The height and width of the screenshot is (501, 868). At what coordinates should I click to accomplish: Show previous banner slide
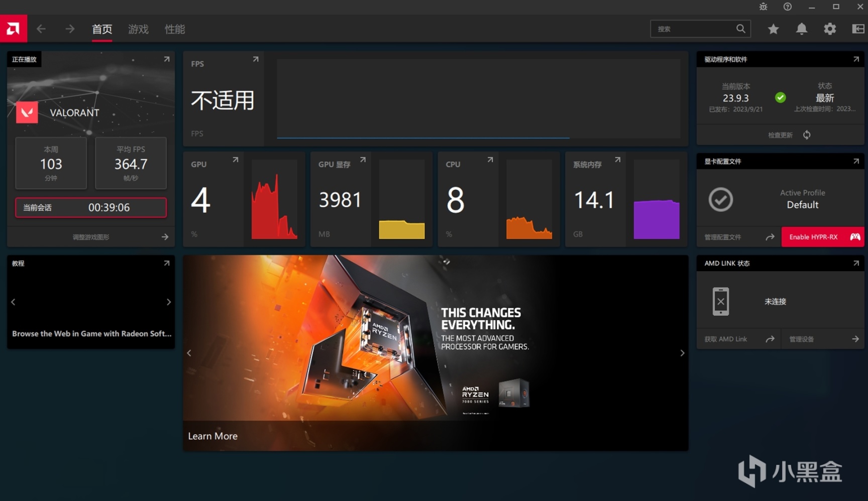(x=189, y=353)
